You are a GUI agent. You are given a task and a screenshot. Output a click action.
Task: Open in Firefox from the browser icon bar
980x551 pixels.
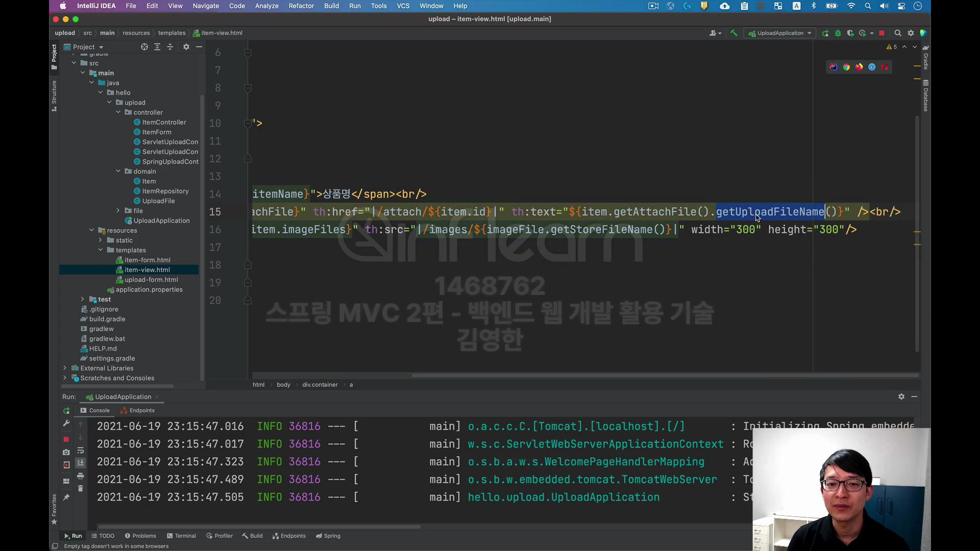coord(859,67)
